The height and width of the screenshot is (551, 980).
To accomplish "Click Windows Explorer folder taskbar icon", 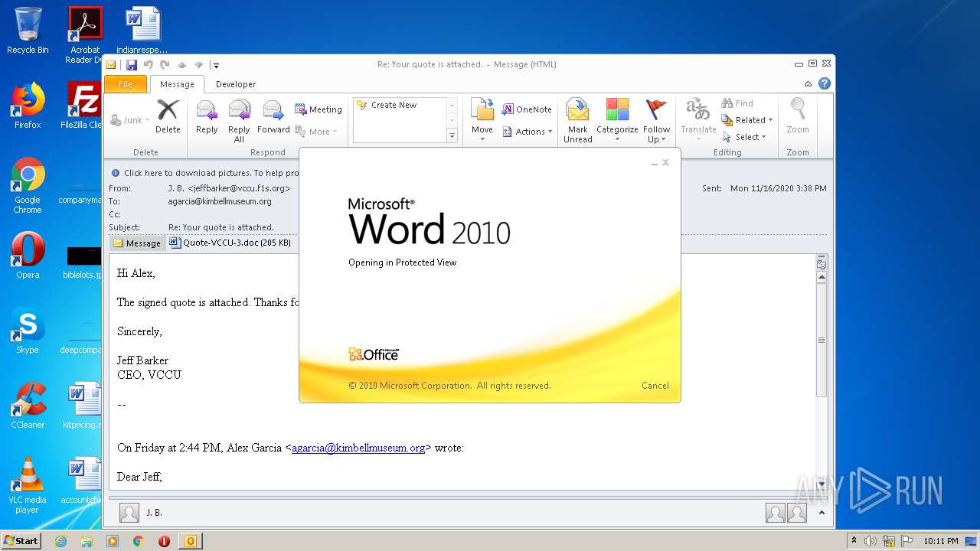I will tap(87, 541).
